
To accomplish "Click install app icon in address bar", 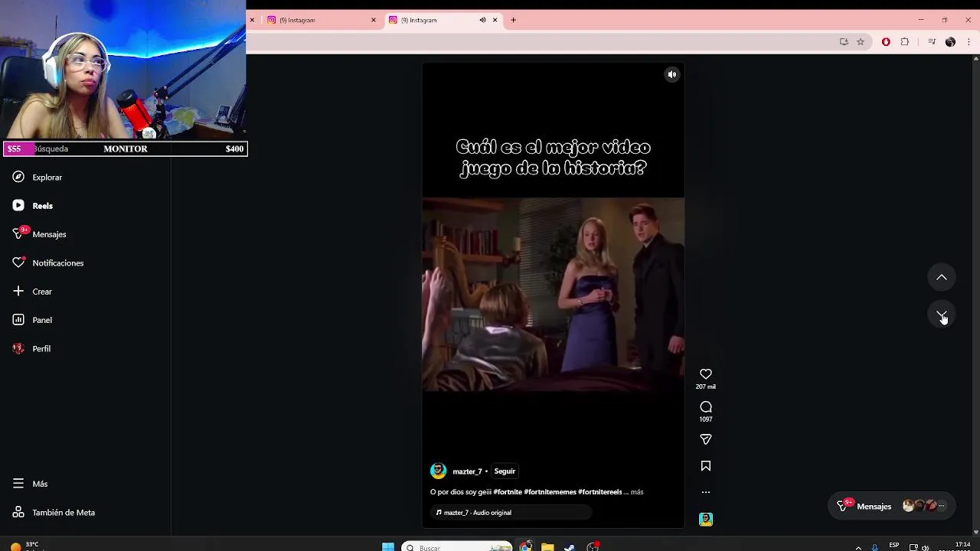I will click(844, 42).
